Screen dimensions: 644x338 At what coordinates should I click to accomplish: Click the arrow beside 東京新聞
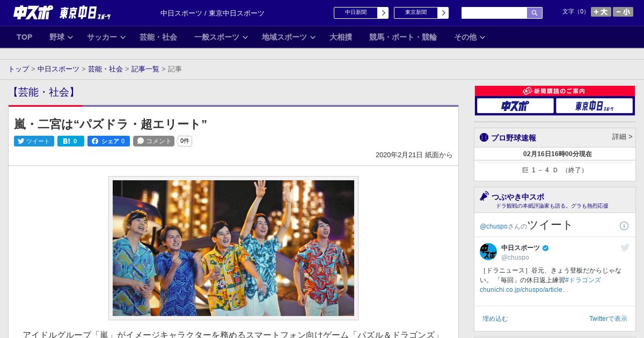click(x=443, y=13)
